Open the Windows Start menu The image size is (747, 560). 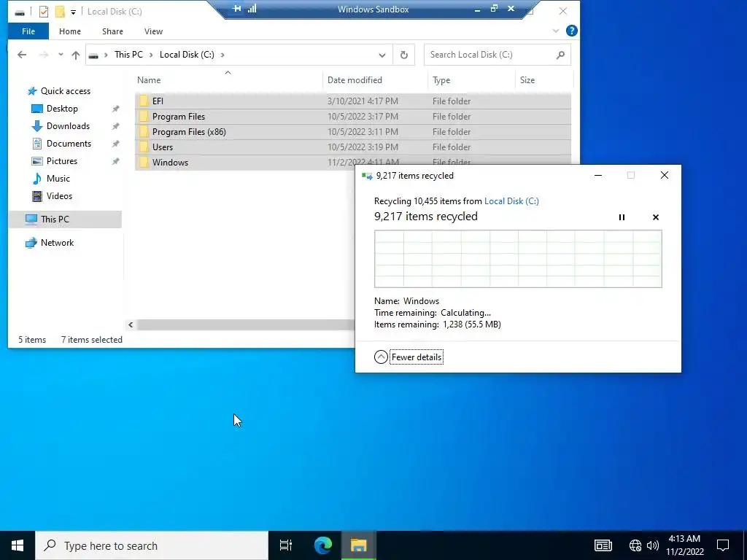(18, 545)
